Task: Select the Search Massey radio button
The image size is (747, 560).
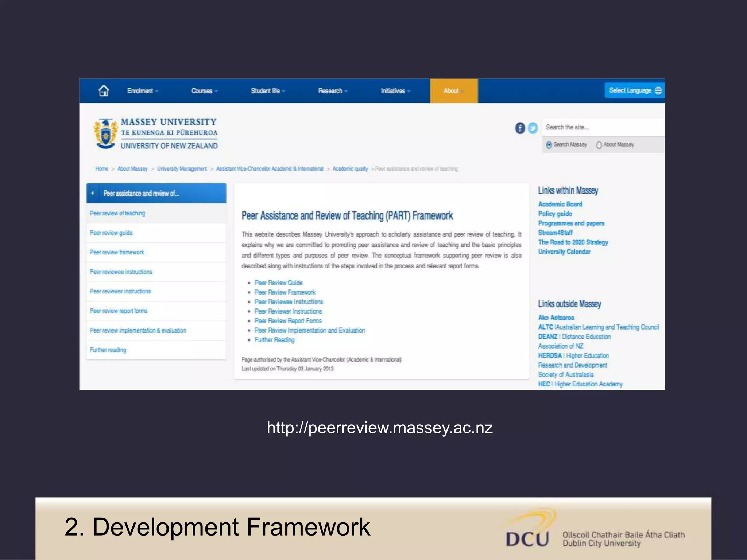Action: [549, 145]
